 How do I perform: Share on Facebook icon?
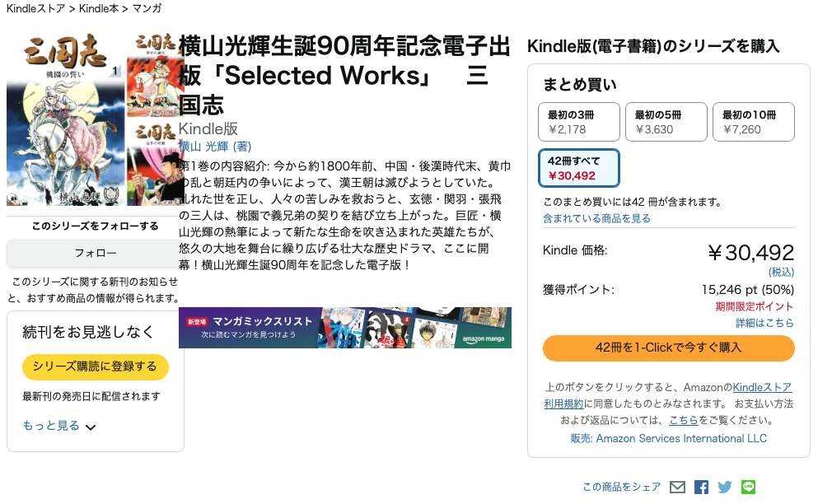pyautogui.click(x=701, y=488)
